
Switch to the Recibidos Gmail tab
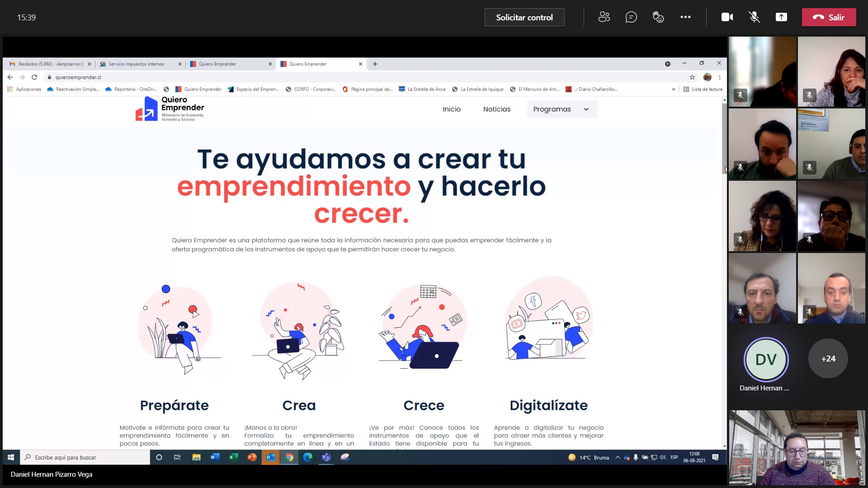[x=50, y=64]
